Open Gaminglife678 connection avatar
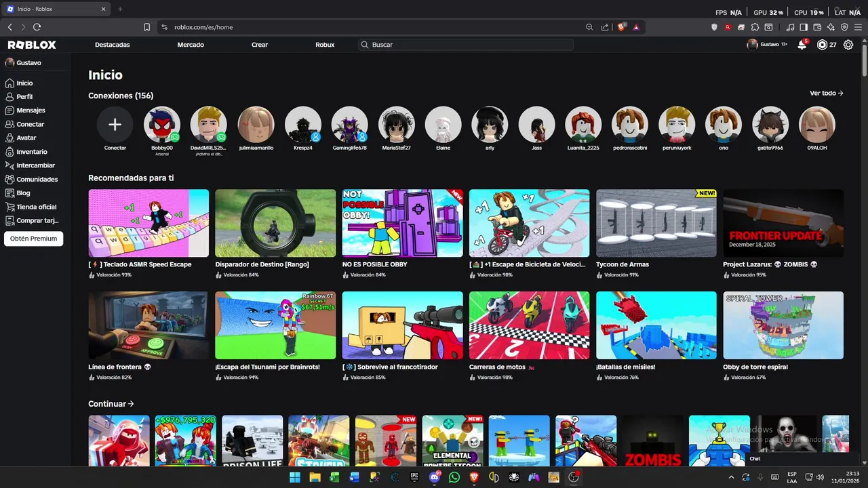 click(x=349, y=125)
